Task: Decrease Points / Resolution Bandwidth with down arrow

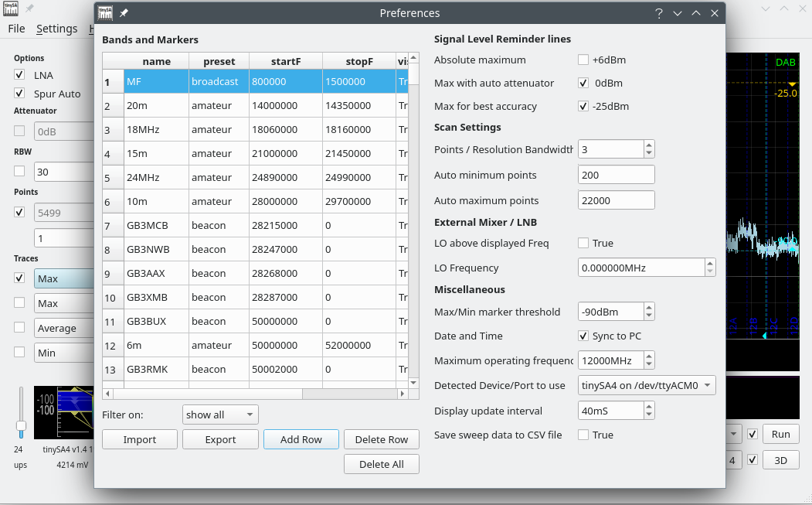Action: point(649,153)
